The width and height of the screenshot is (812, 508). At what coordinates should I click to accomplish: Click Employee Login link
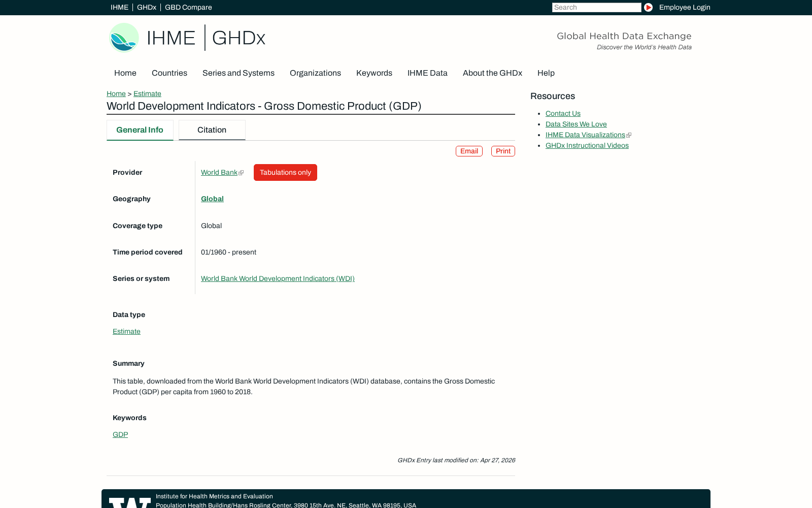coord(685,7)
